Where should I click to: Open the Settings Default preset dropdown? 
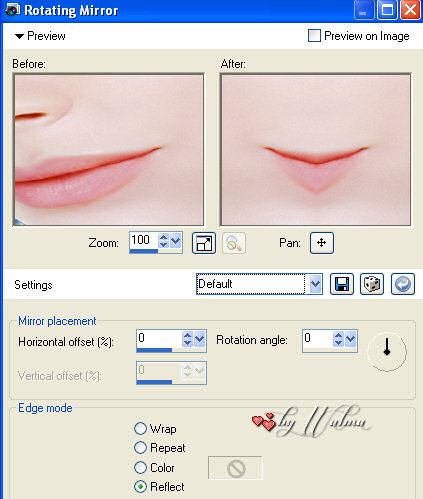point(315,284)
